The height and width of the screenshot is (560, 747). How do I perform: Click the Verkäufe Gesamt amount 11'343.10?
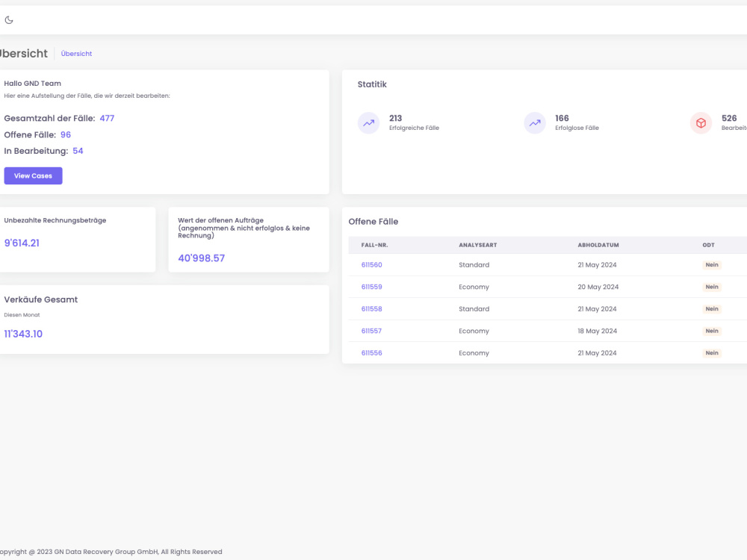tap(23, 334)
